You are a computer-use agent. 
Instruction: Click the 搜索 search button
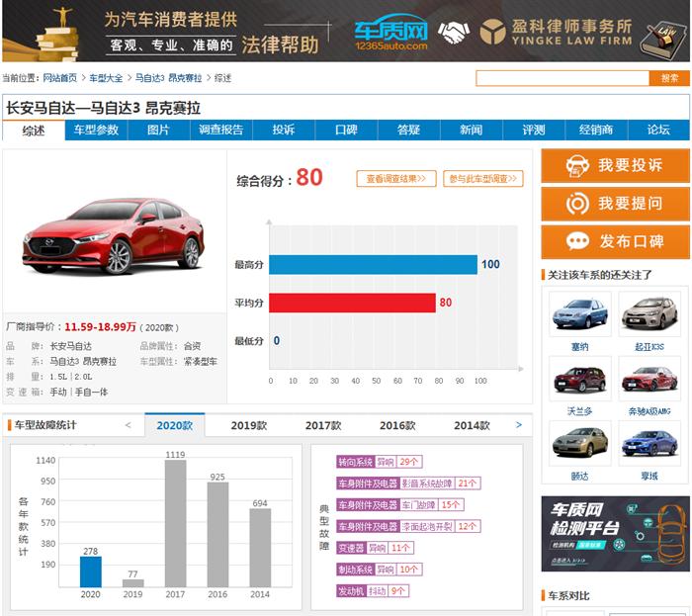pyautogui.click(x=669, y=78)
